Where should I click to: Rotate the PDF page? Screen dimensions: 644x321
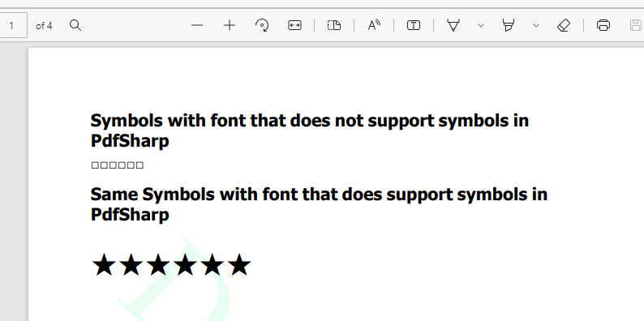[x=262, y=25]
